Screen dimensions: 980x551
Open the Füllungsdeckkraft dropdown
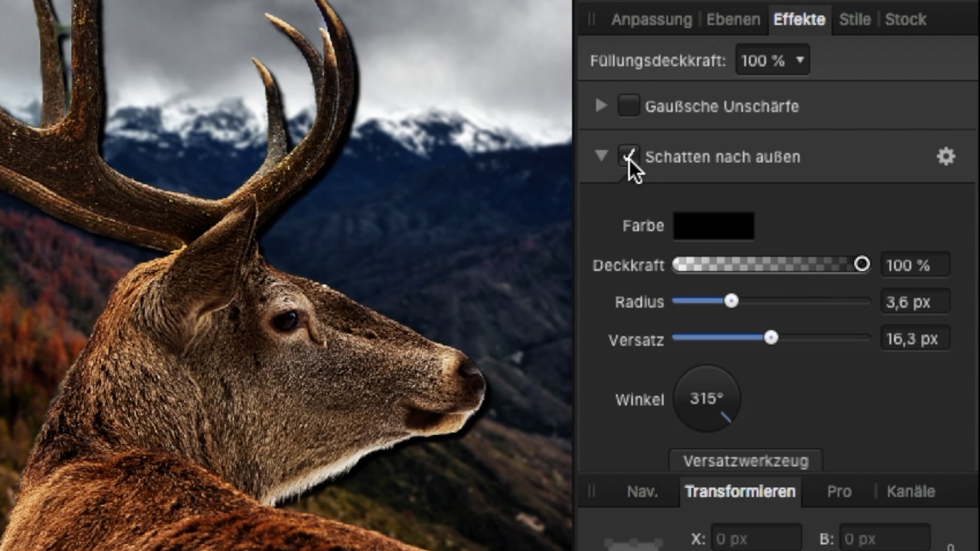click(772, 60)
